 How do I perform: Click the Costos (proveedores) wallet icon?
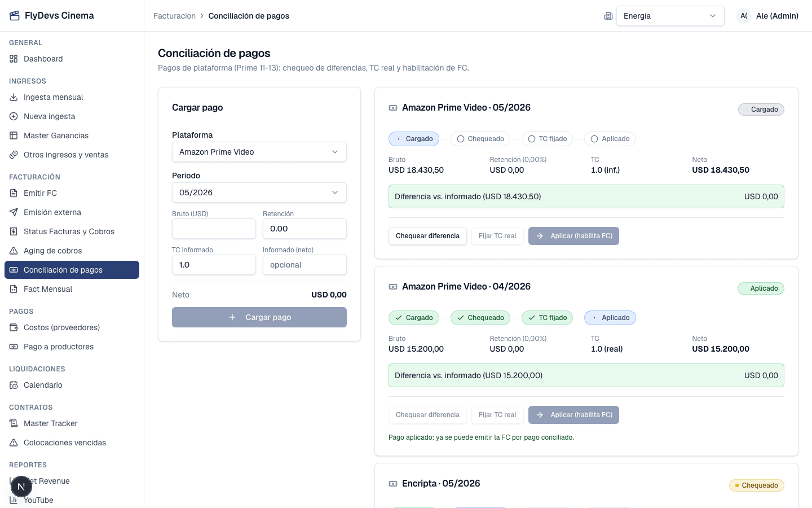click(14, 327)
